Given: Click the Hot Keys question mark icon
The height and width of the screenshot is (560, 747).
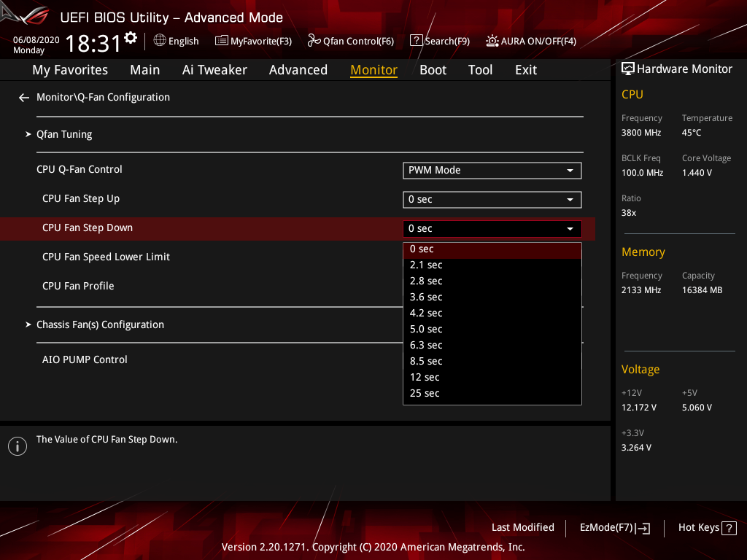Looking at the screenshot, I should click(x=729, y=528).
